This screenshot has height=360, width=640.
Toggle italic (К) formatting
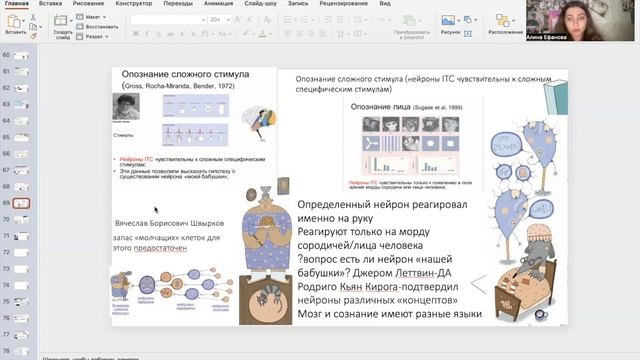(x=147, y=34)
